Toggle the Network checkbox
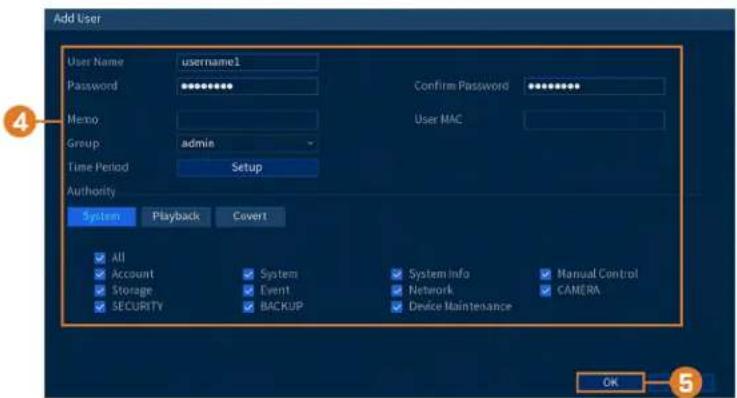 pyautogui.click(x=397, y=290)
